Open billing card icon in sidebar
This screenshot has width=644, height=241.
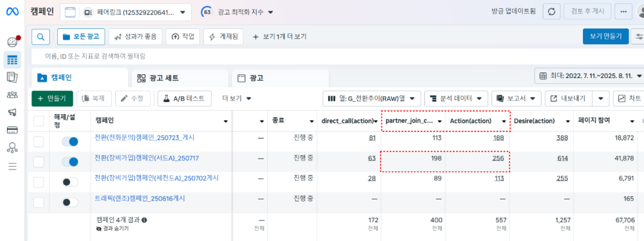(x=13, y=130)
